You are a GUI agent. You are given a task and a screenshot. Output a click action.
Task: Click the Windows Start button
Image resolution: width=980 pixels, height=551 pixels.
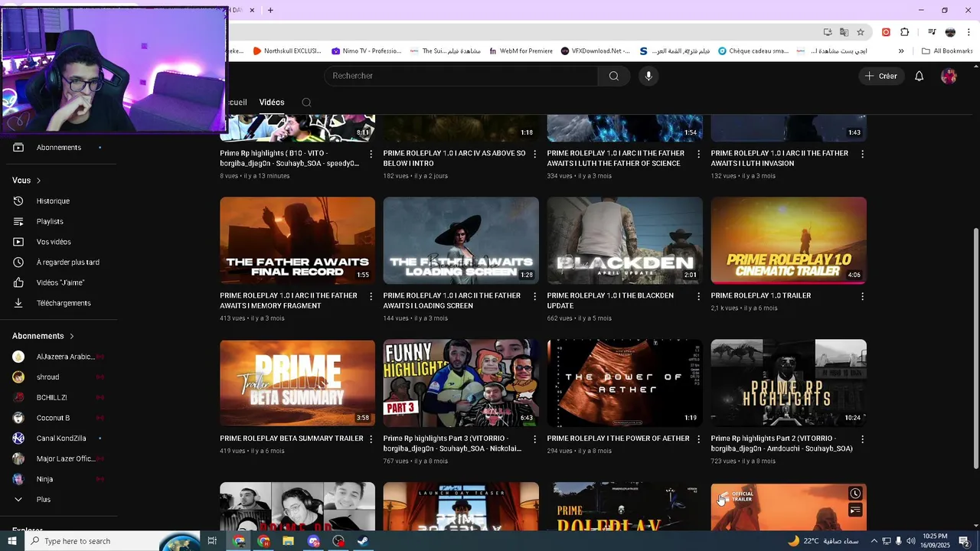click(x=11, y=541)
